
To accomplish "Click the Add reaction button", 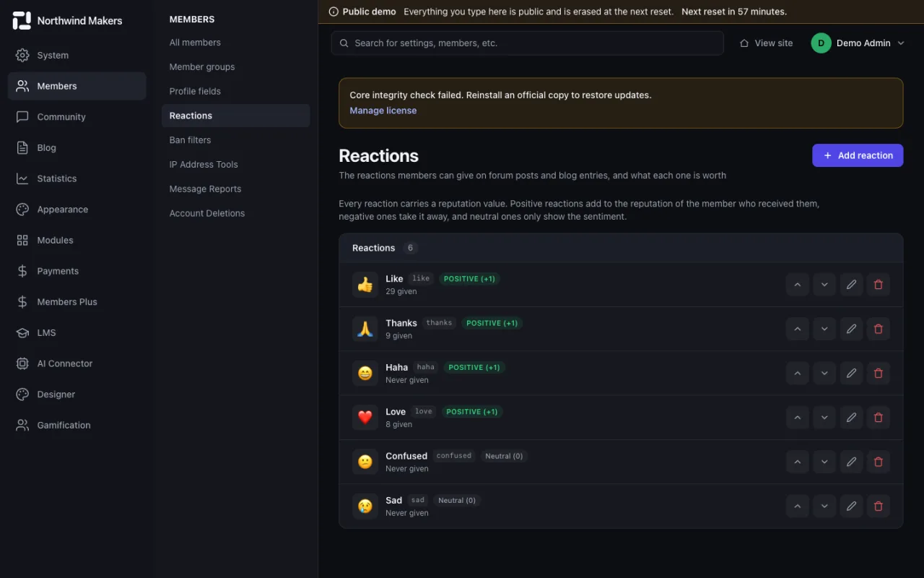I will pos(858,155).
